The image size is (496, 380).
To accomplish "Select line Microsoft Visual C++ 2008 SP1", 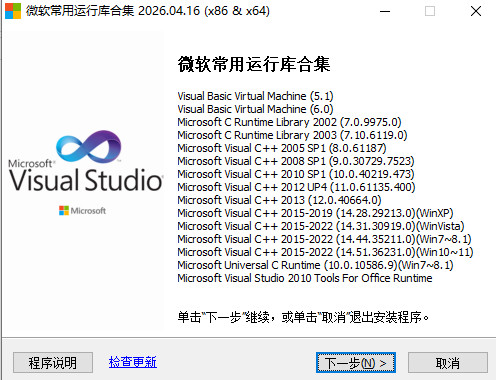I will (296, 161).
